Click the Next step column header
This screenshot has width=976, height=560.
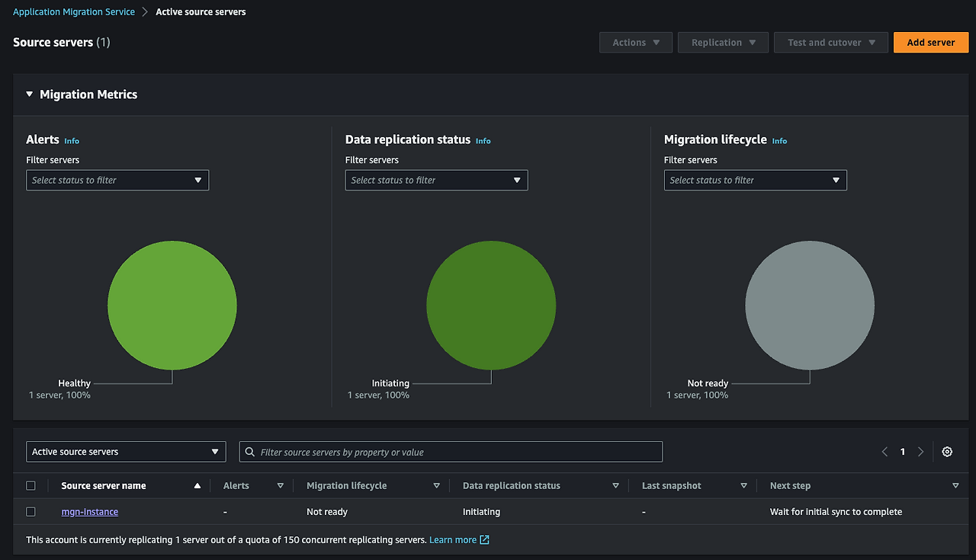791,485
